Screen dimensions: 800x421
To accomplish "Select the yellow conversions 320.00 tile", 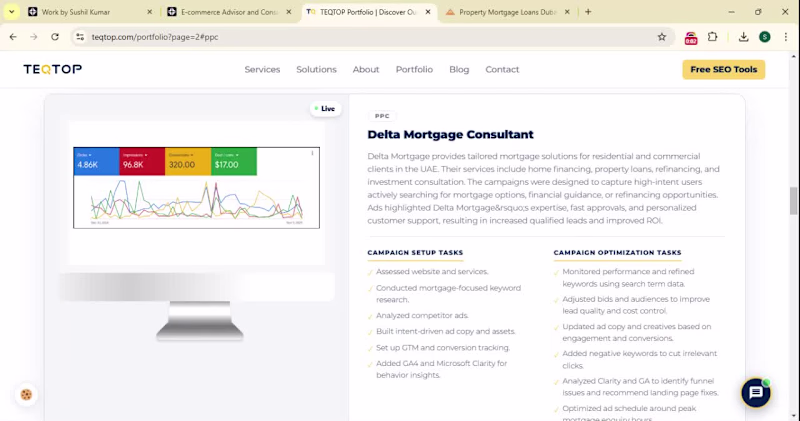I will pos(188,161).
